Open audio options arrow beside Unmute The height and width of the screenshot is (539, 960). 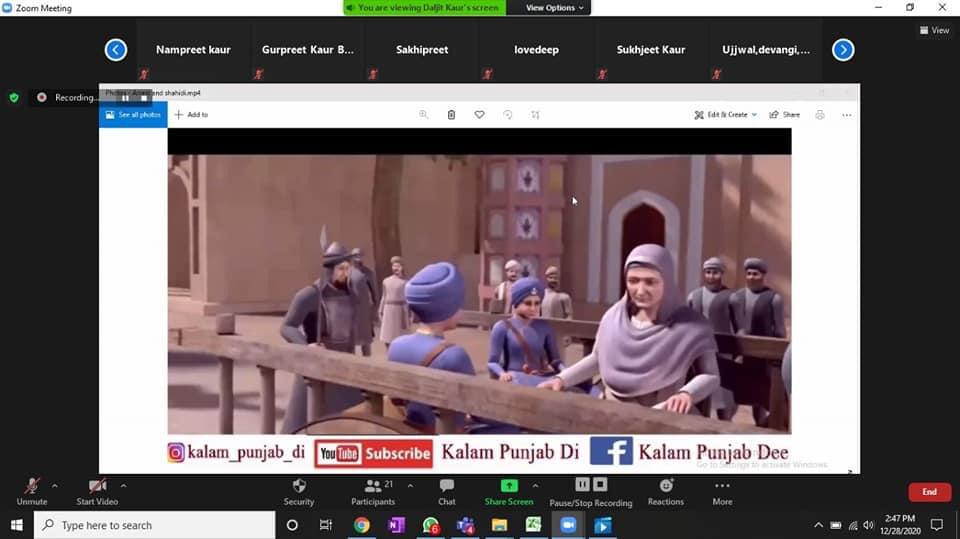coord(54,486)
